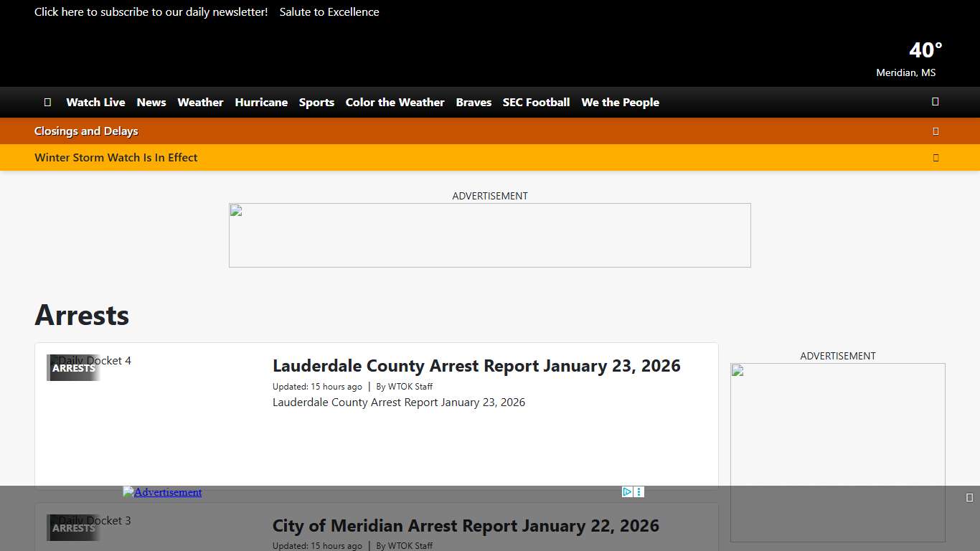
Task: Expand the Winter Storm Watch banner chevron
Action: [x=936, y=157]
